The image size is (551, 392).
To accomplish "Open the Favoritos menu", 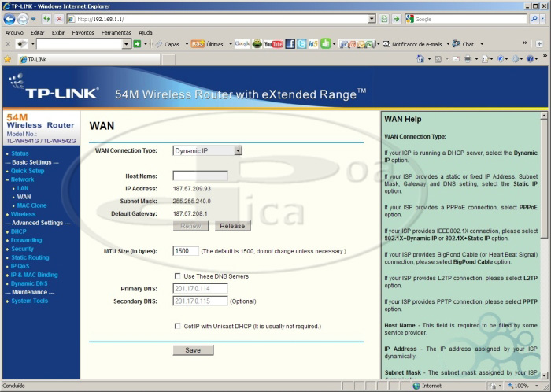I will point(83,33).
